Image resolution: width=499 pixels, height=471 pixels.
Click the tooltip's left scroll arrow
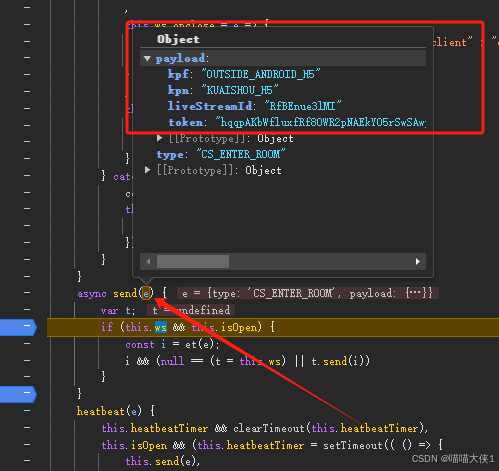(148, 262)
